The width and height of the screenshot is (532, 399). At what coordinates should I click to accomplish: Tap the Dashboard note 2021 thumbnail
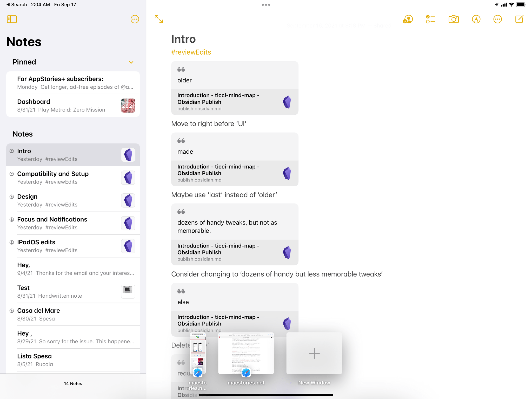[128, 106]
